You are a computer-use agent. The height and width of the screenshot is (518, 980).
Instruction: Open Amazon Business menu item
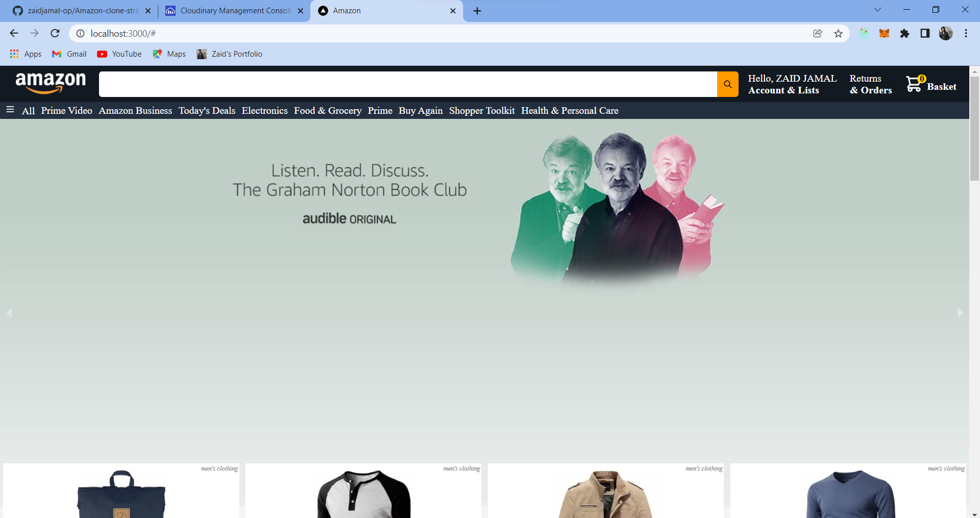pos(135,110)
